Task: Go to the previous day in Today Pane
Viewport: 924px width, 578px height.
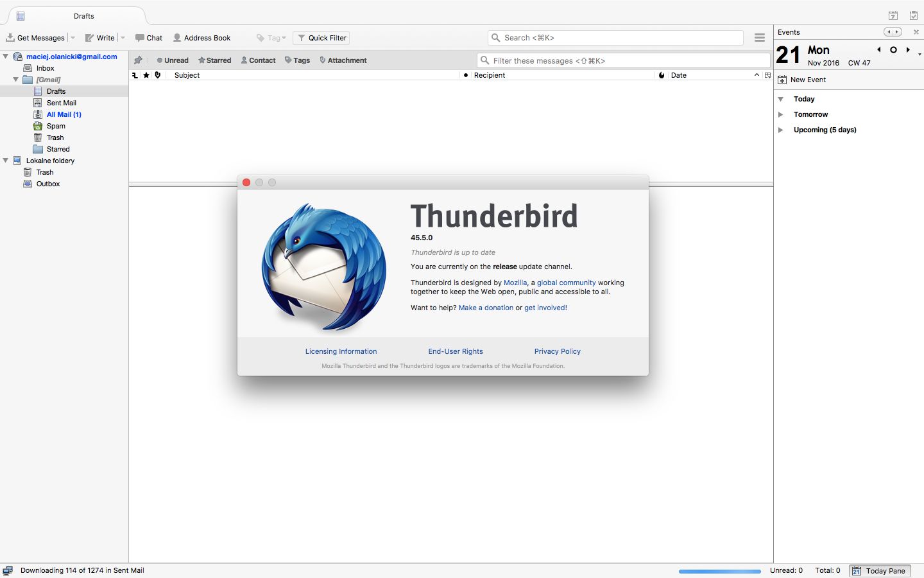Action: pyautogui.click(x=879, y=49)
